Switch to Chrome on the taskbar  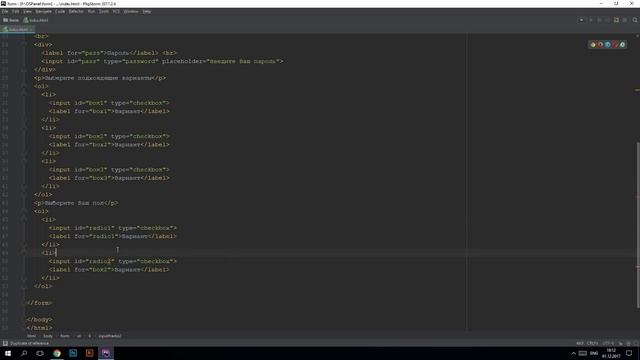[57, 353]
